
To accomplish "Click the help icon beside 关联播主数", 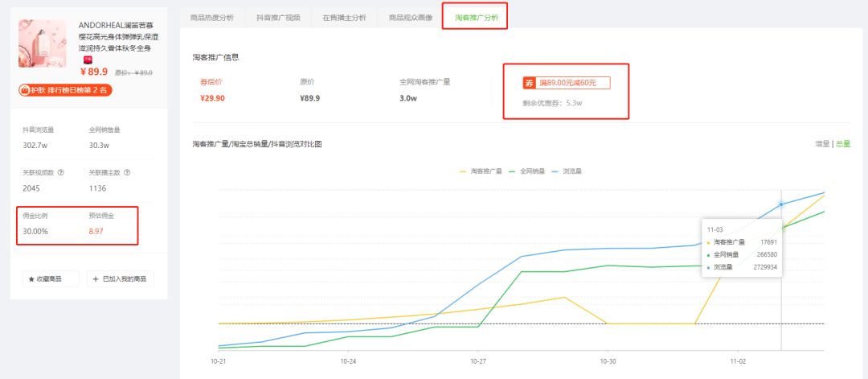I will tap(127, 172).
